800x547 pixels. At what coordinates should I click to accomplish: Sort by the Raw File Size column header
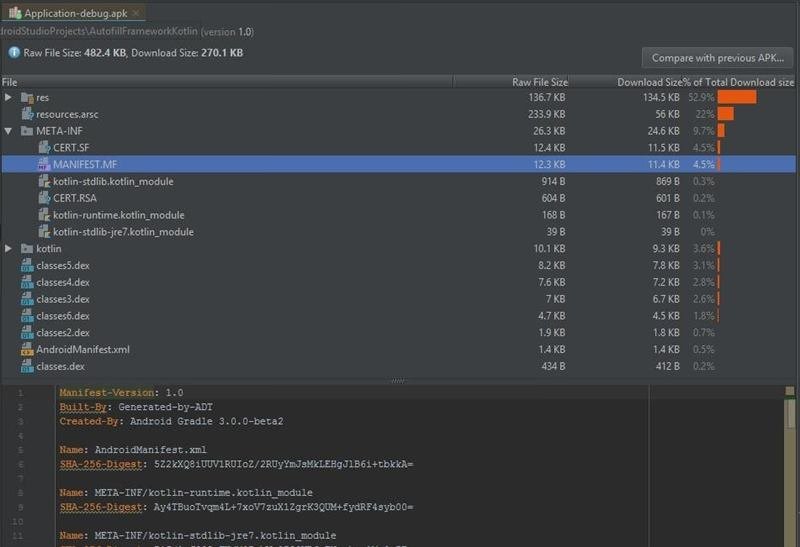click(x=539, y=82)
